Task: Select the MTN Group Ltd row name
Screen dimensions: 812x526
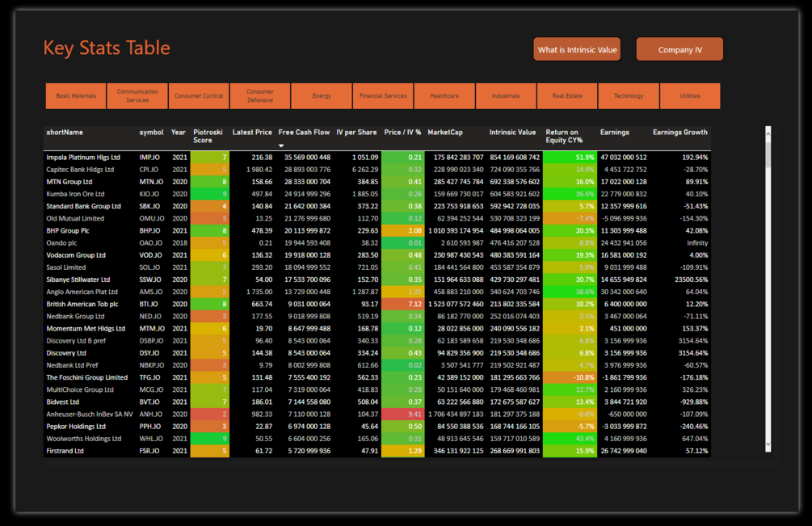Action: tap(69, 182)
